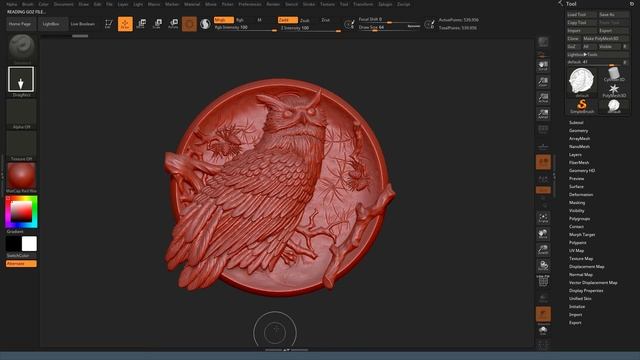
Task: Toggle Zcut mode
Action: (325, 20)
